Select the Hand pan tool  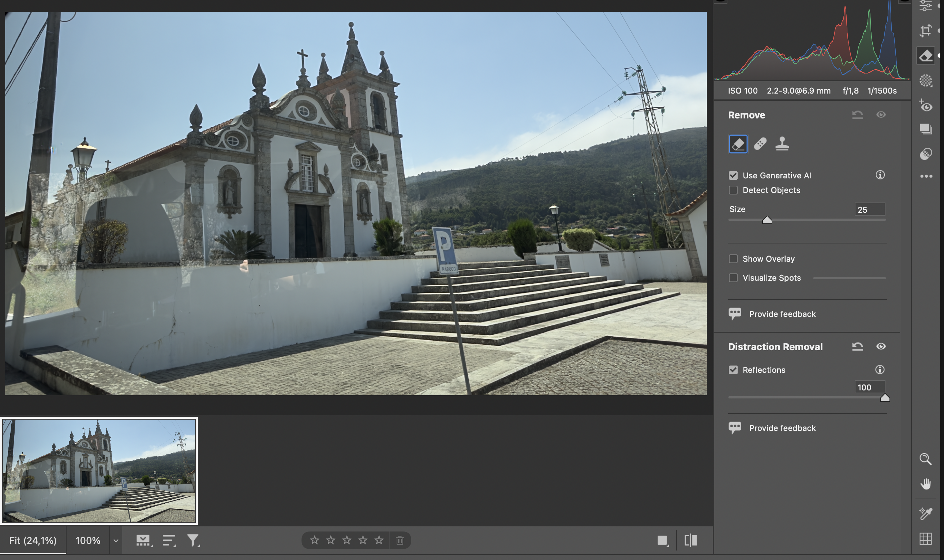(x=925, y=484)
